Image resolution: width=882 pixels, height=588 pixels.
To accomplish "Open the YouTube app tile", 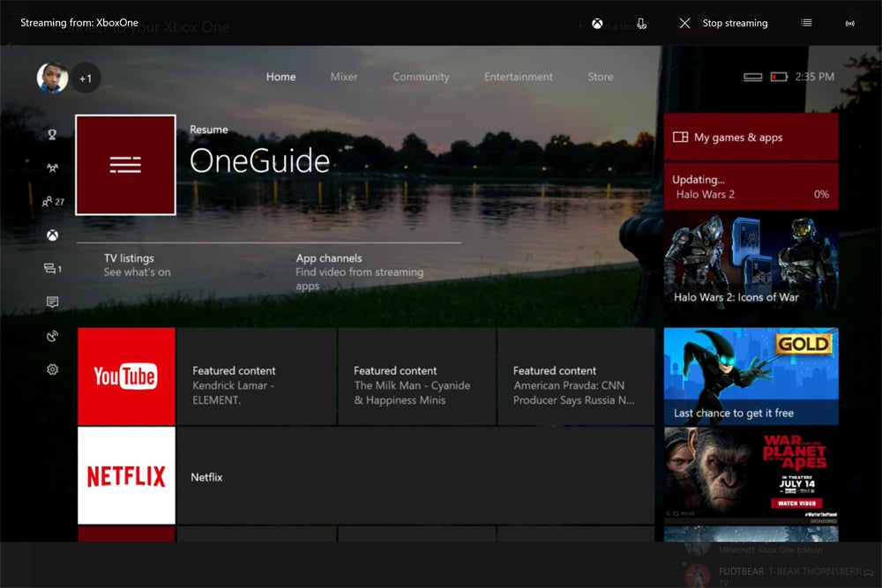I will (x=126, y=376).
